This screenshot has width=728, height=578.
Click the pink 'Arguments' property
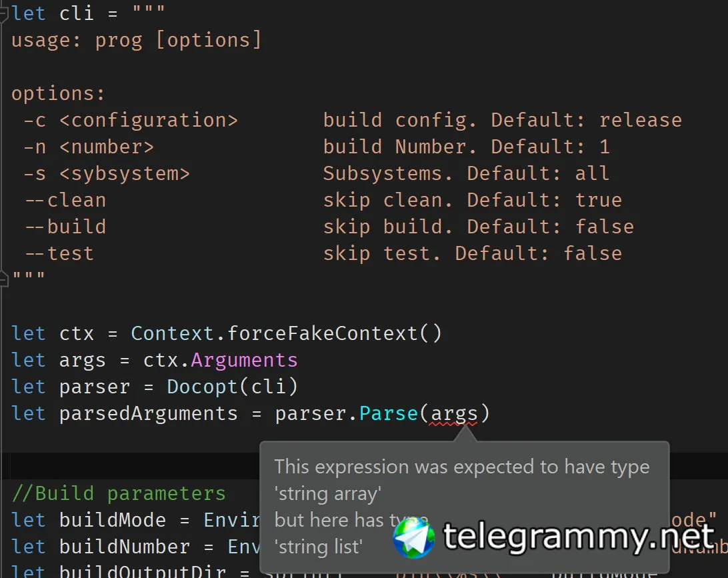pyautogui.click(x=244, y=361)
